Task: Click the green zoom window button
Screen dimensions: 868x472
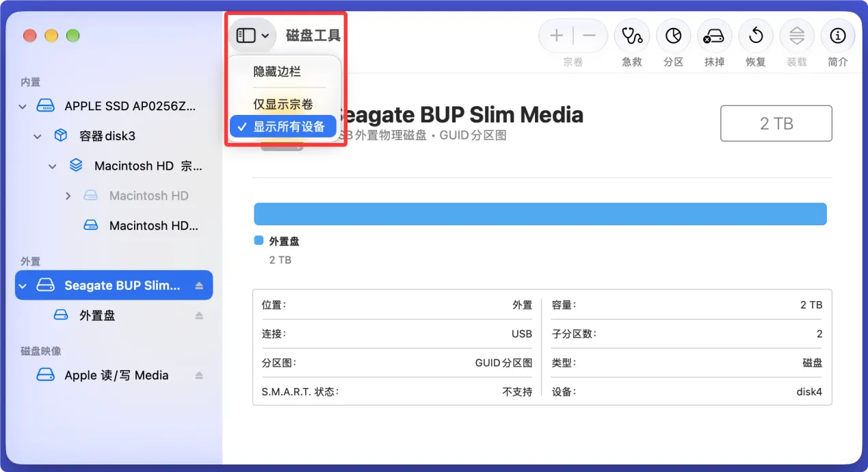Action: coord(73,36)
